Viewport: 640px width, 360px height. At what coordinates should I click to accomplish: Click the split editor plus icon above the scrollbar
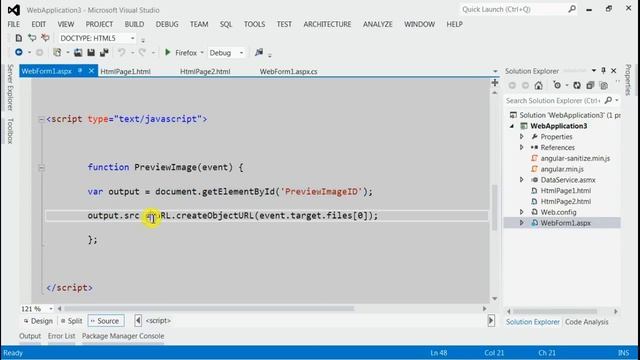tap(495, 83)
